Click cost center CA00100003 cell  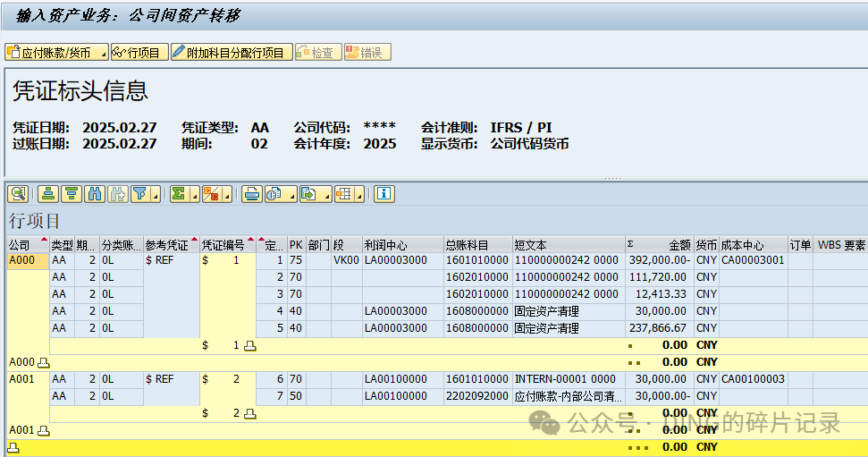[754, 379]
